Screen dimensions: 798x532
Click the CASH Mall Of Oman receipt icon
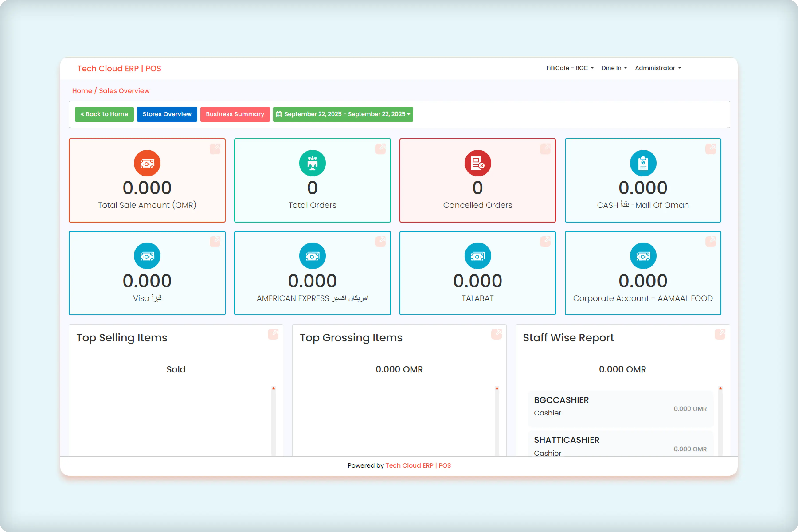[643, 163]
